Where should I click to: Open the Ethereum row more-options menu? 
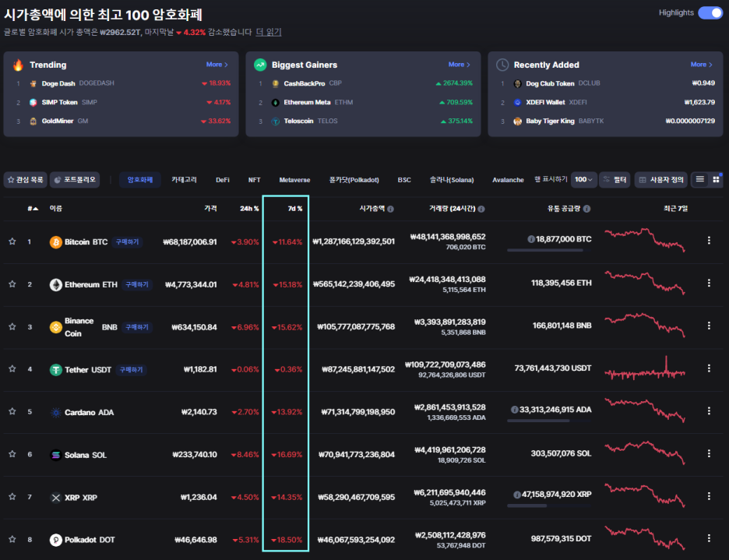(709, 283)
